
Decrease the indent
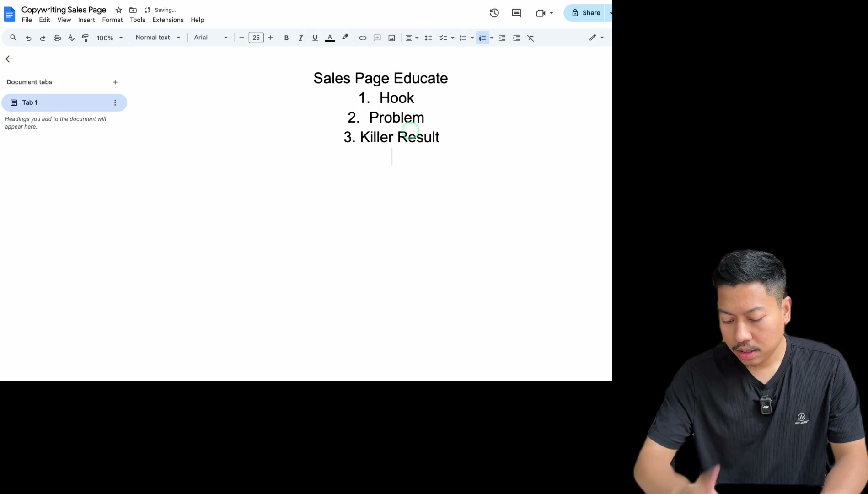coord(502,38)
